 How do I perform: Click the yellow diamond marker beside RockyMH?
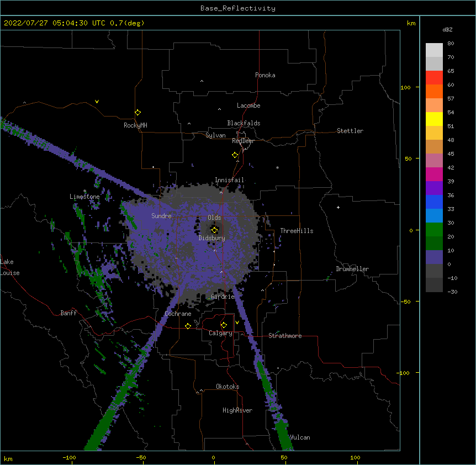(x=138, y=113)
